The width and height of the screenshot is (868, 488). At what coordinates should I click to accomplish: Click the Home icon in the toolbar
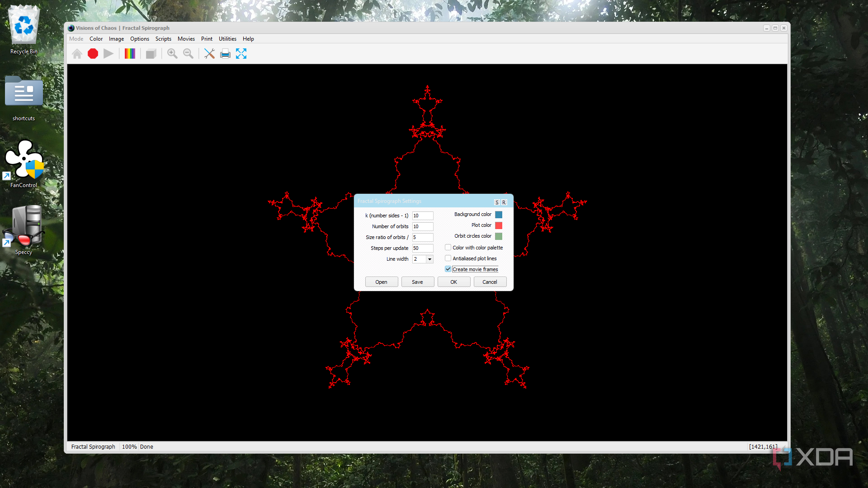(x=77, y=54)
